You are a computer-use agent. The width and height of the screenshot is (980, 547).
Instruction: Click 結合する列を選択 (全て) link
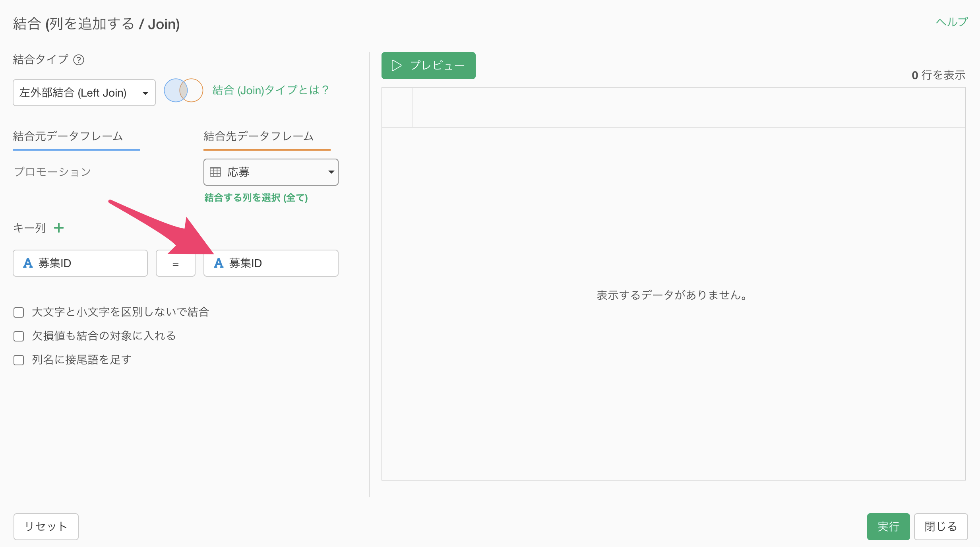click(x=256, y=198)
